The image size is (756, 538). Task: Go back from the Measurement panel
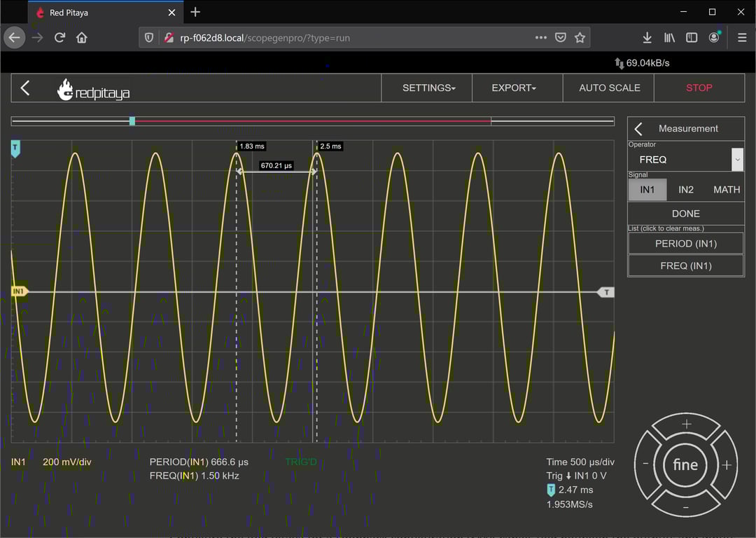tap(638, 129)
